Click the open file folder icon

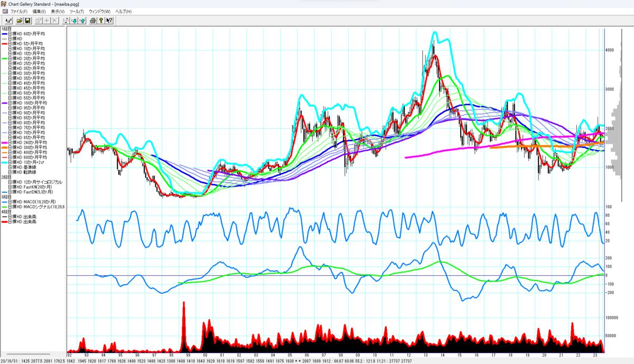coord(20,21)
